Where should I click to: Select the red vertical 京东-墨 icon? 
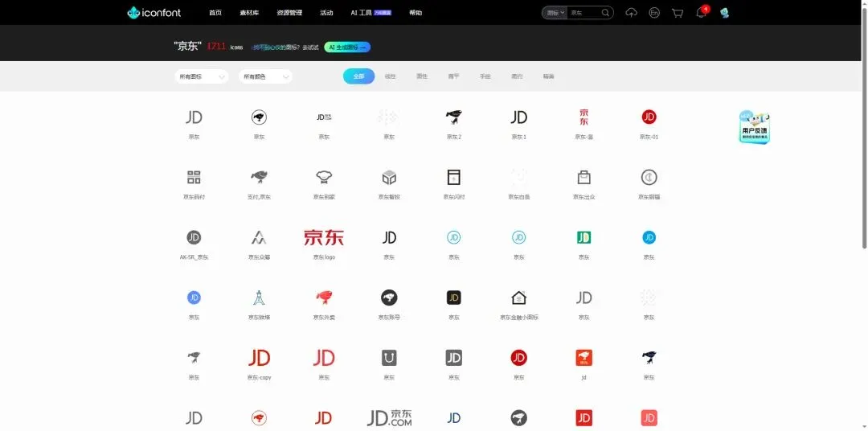583,117
